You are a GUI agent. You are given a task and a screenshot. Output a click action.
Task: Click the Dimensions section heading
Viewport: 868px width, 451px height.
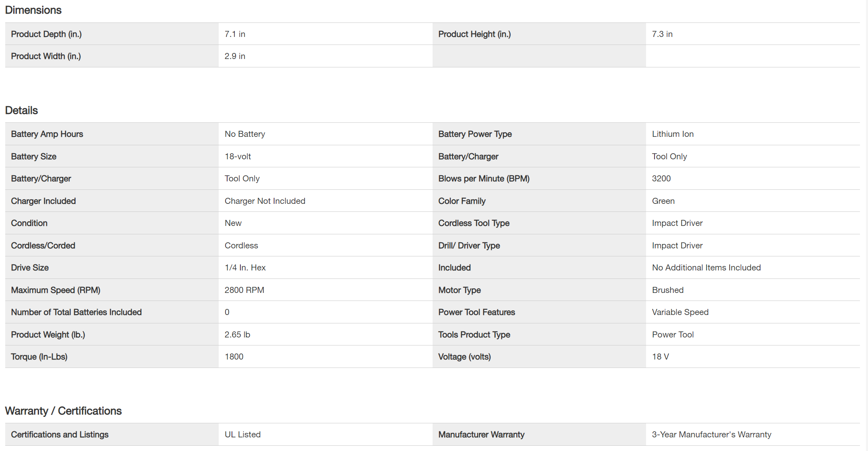click(33, 10)
